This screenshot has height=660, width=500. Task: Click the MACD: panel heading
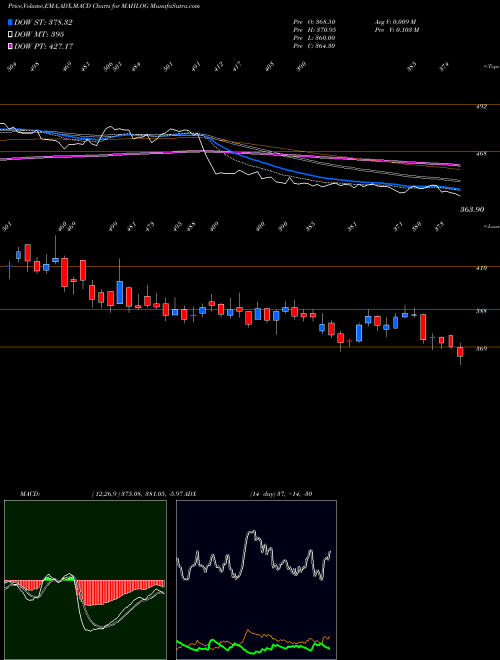click(x=29, y=493)
